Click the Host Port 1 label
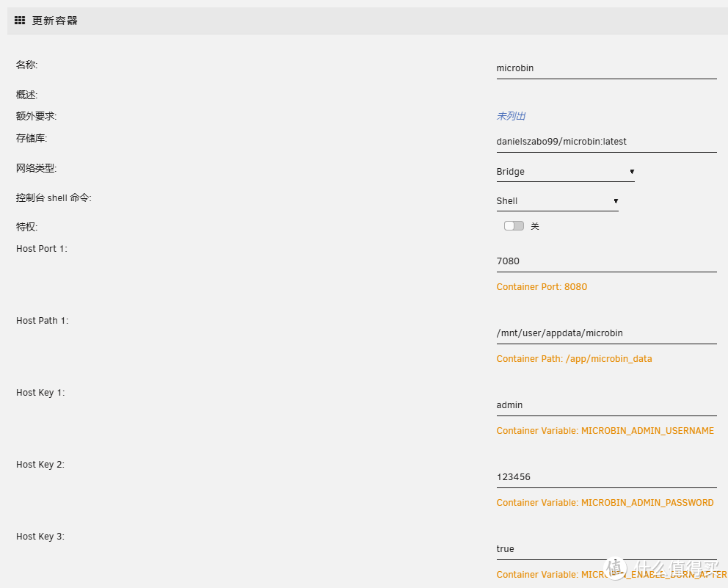The image size is (728, 588). pyautogui.click(x=41, y=249)
